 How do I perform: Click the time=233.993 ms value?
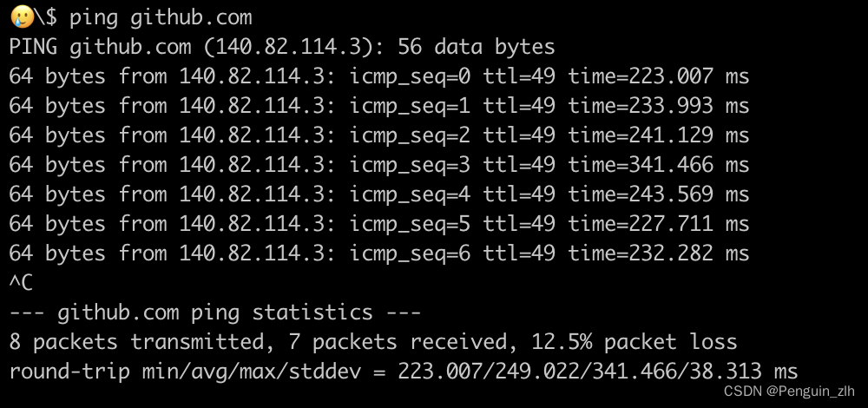(x=659, y=106)
